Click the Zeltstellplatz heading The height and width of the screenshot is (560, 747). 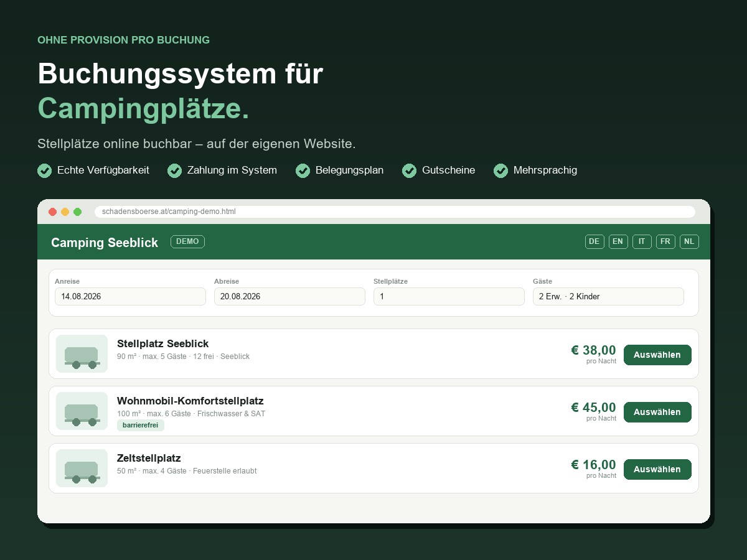(x=149, y=458)
